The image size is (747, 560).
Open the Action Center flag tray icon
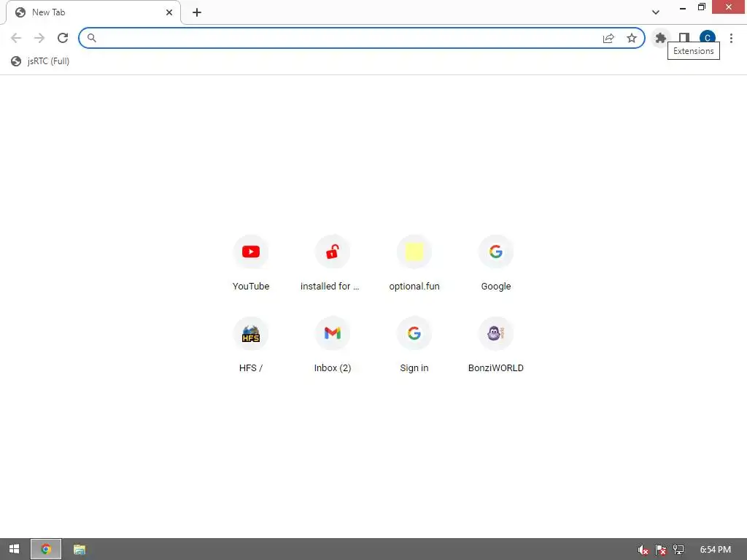[660, 550]
